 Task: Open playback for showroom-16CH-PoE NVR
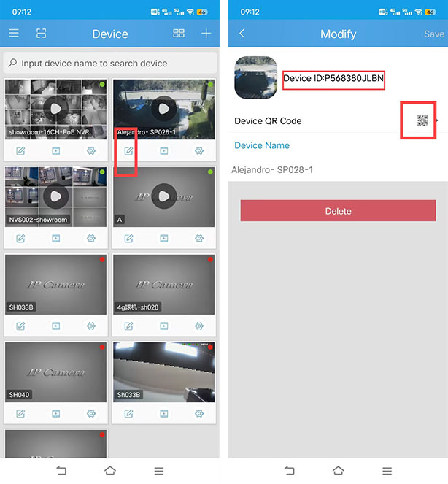(56, 150)
